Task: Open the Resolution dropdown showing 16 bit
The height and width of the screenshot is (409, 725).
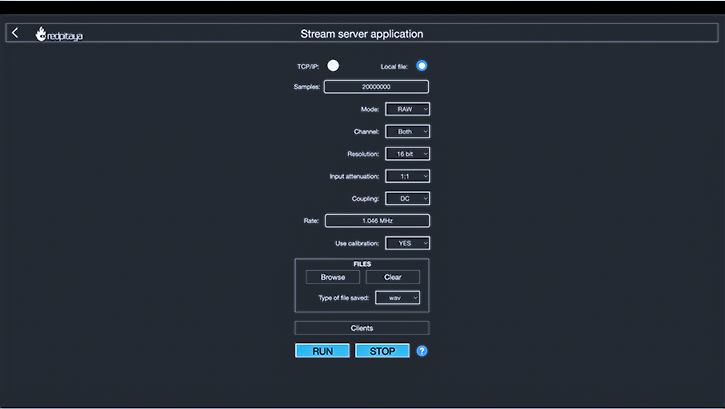Action: pyautogui.click(x=407, y=154)
